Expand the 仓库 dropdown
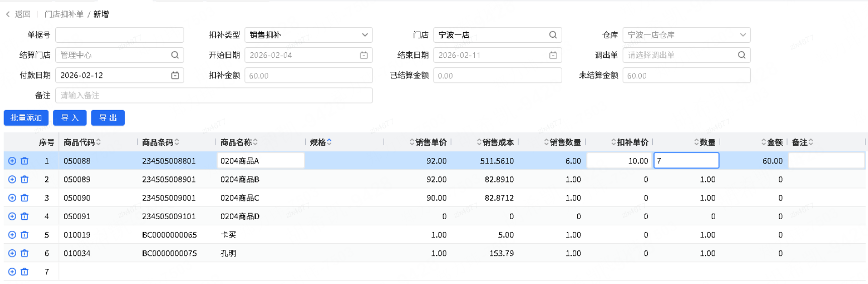Screen dimensions: 868x284 click(x=743, y=35)
